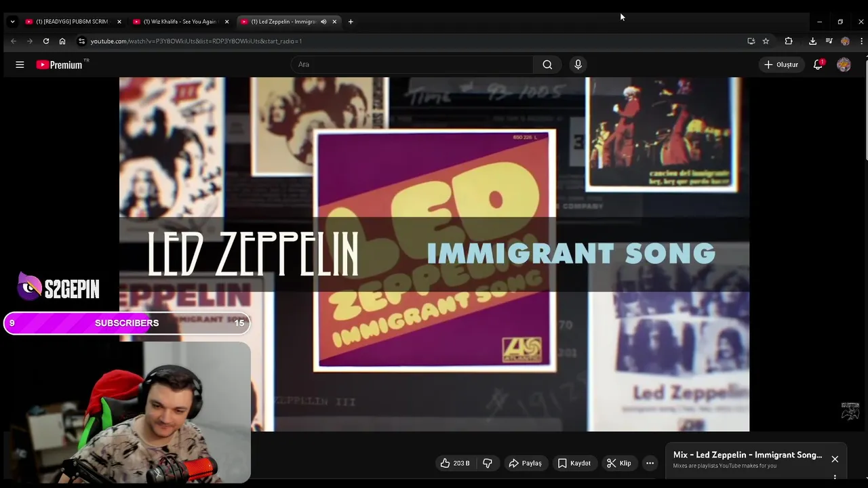This screenshot has height=488, width=868.
Task: Click the Ara search input field
Action: tap(412, 64)
